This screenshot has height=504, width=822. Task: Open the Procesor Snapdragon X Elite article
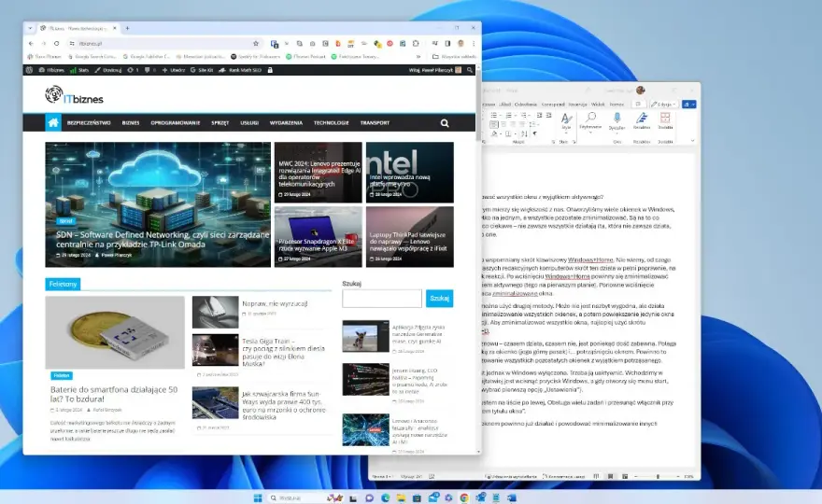(319, 237)
